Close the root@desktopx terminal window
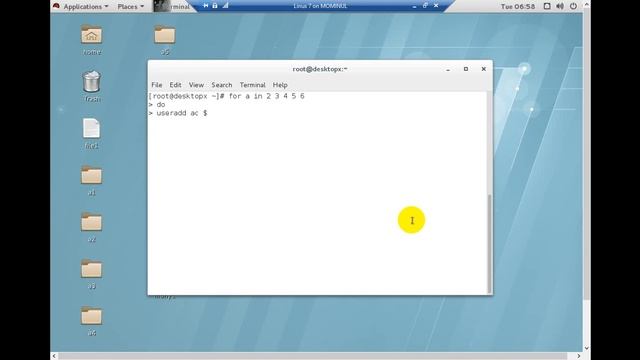 pos(484,69)
